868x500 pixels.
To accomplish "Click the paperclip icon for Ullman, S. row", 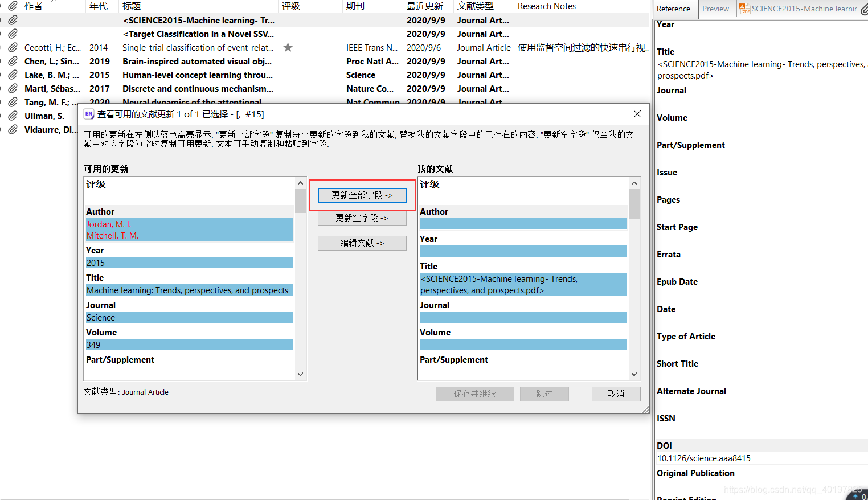I will (x=13, y=116).
